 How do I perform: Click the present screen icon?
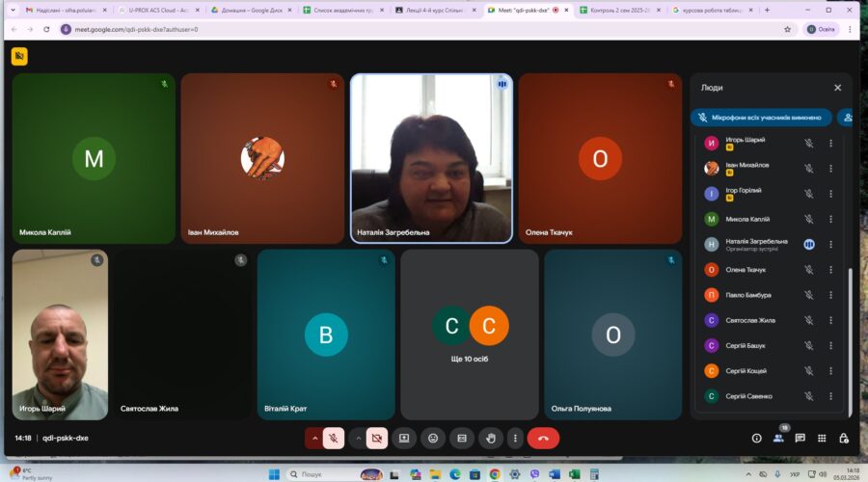pos(404,438)
